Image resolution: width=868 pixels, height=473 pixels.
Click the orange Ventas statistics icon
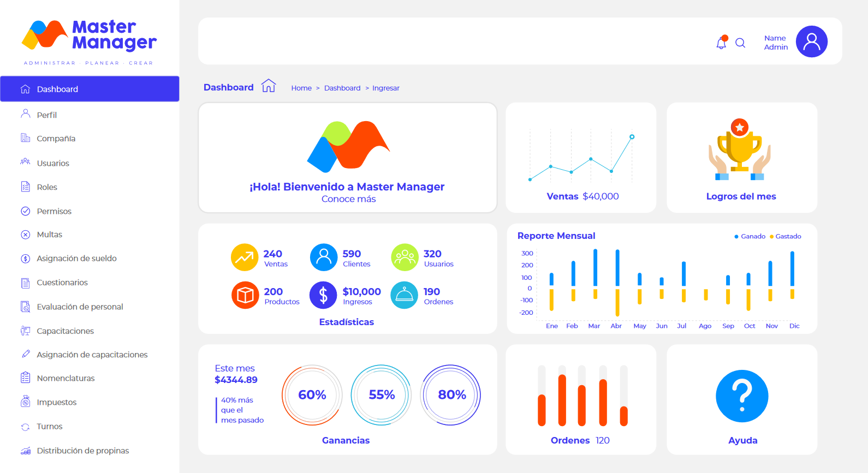(x=245, y=258)
